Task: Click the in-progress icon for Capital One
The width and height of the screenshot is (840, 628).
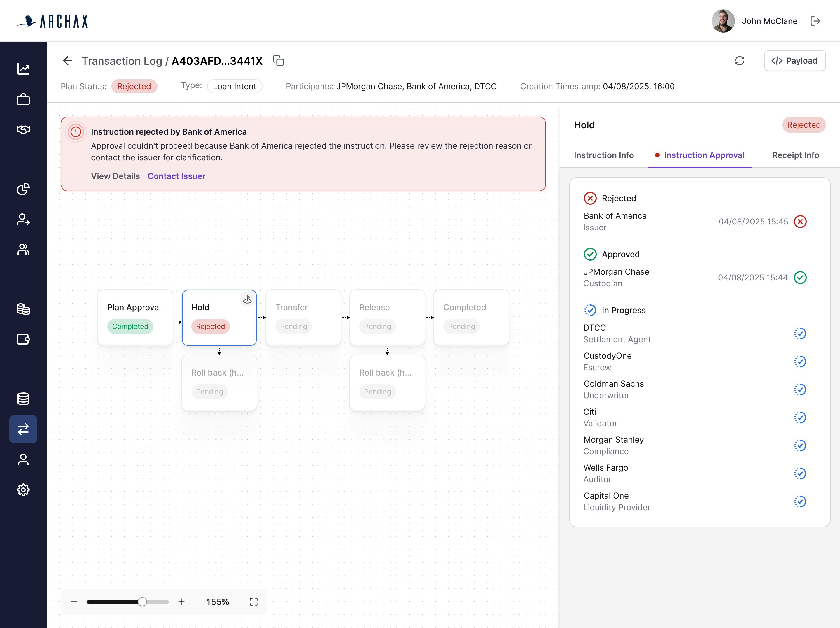Action: click(800, 501)
